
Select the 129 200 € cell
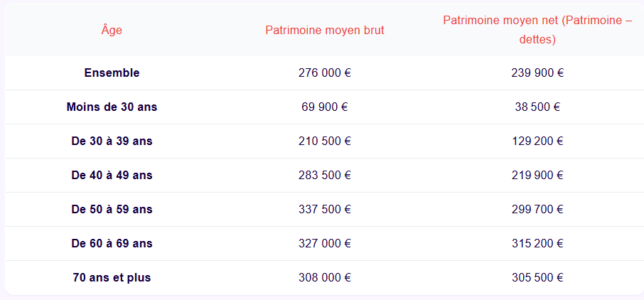coord(537,141)
